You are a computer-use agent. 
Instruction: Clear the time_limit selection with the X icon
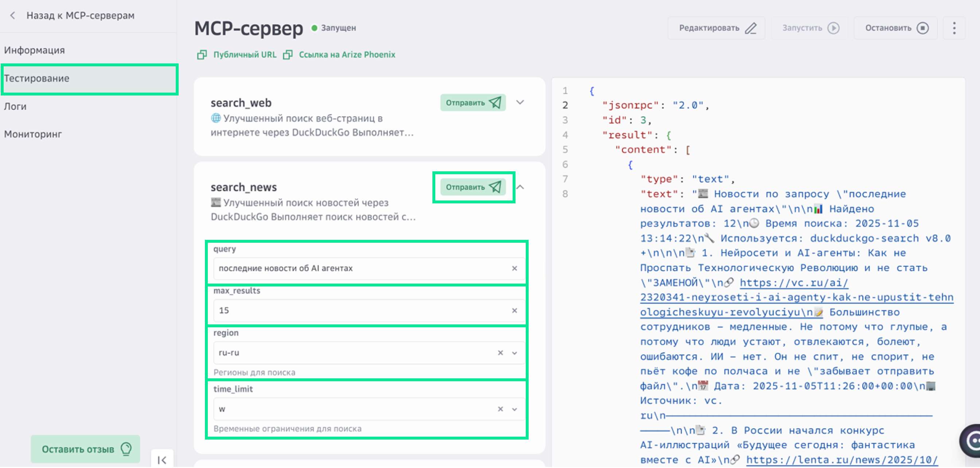click(x=500, y=409)
